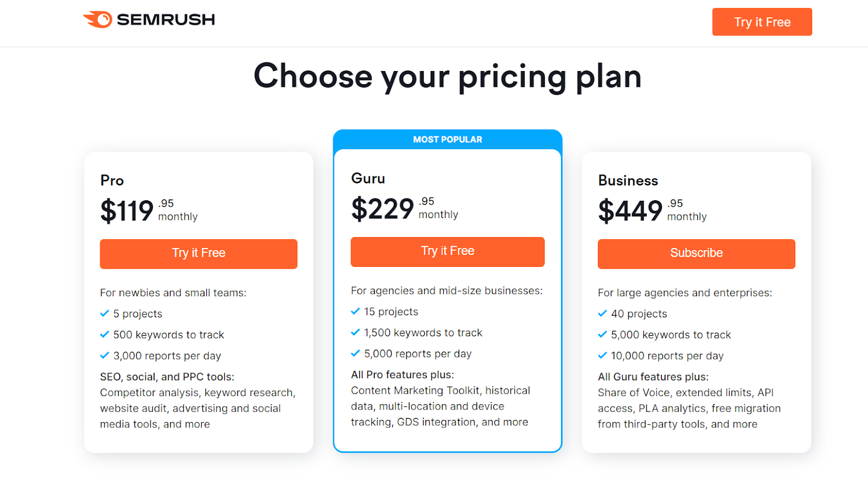Click the checkmark beside 5,000 keywords to track
The width and height of the screenshot is (868, 485).
(602, 335)
